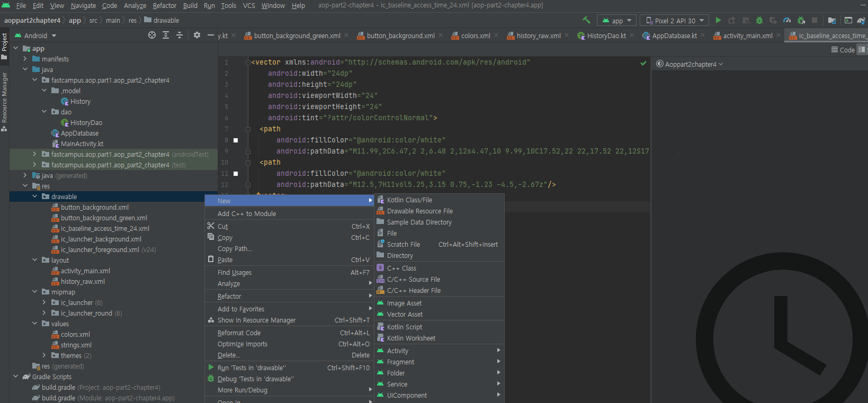Switch to the colors.xml editor tab
This screenshot has height=403, width=868.
[x=475, y=35]
